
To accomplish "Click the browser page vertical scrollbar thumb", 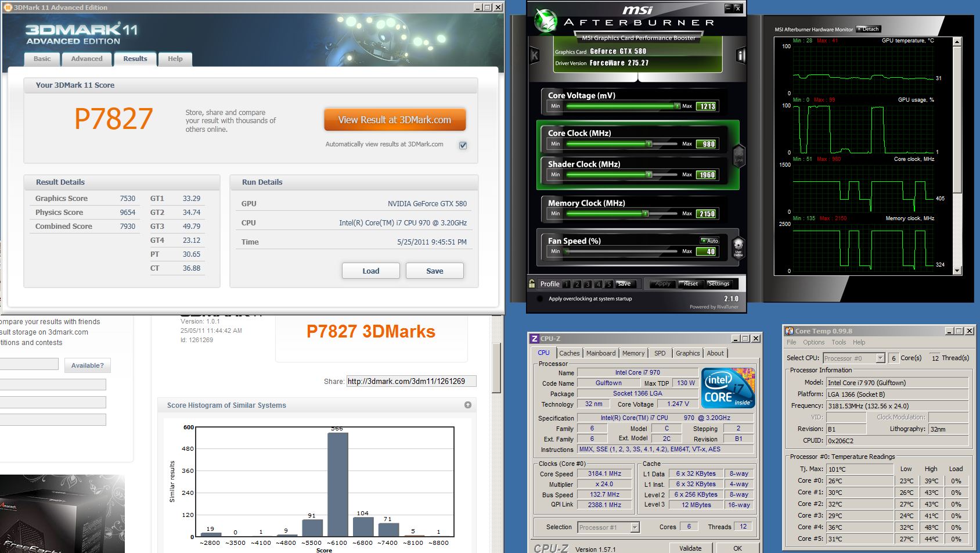I will tap(496, 368).
